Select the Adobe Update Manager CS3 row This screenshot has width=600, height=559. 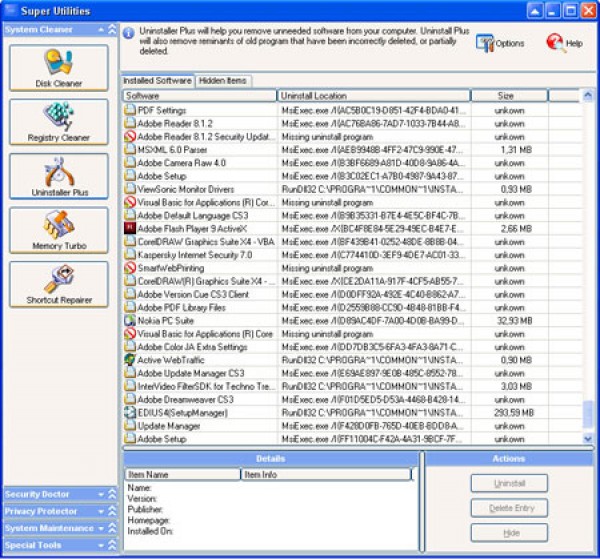(353, 373)
